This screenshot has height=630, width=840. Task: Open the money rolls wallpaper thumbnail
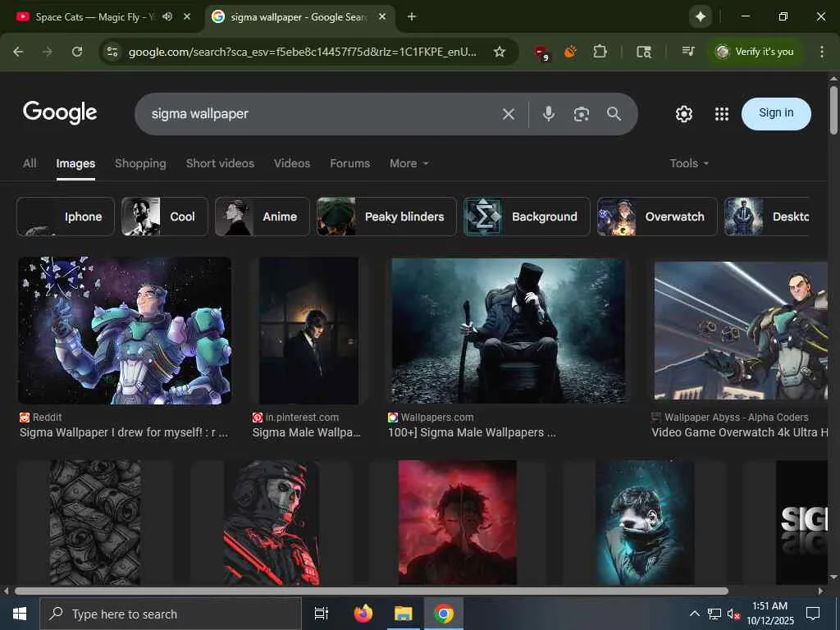(95, 523)
